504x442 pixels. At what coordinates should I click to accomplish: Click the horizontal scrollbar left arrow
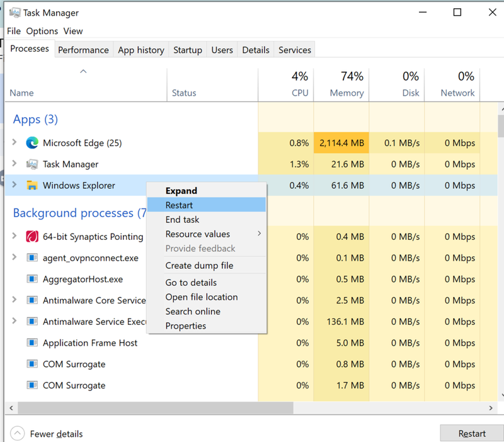pyautogui.click(x=11, y=408)
